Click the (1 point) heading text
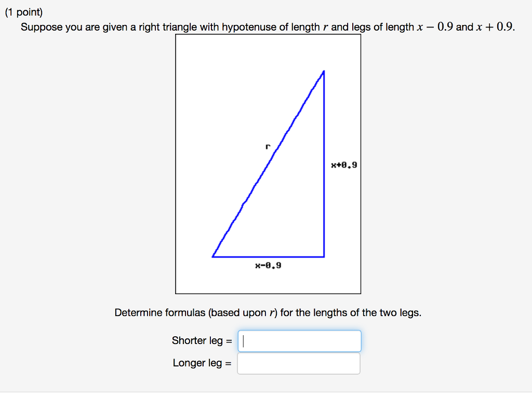 tap(24, 11)
